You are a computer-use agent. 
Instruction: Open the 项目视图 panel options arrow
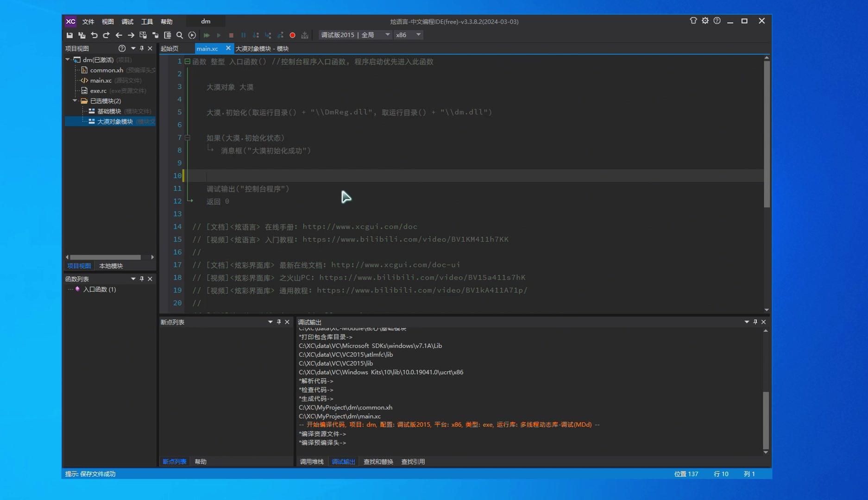point(133,48)
